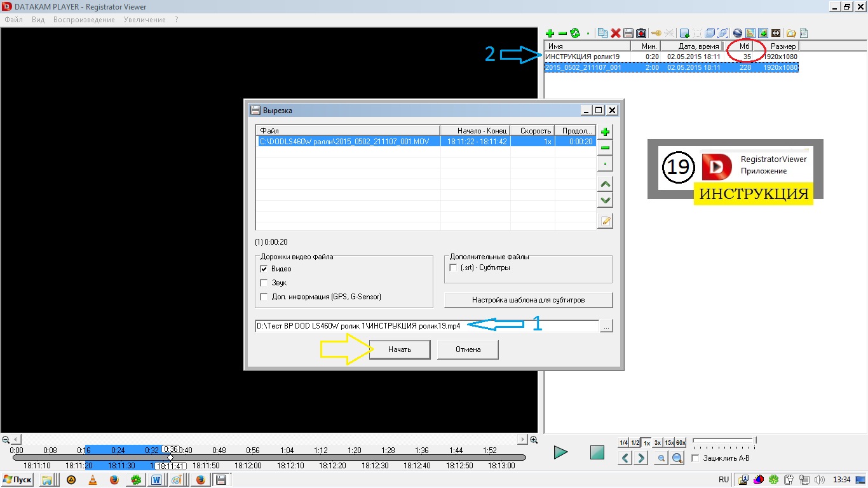
Task: Open the Файл menu
Action: (x=13, y=20)
